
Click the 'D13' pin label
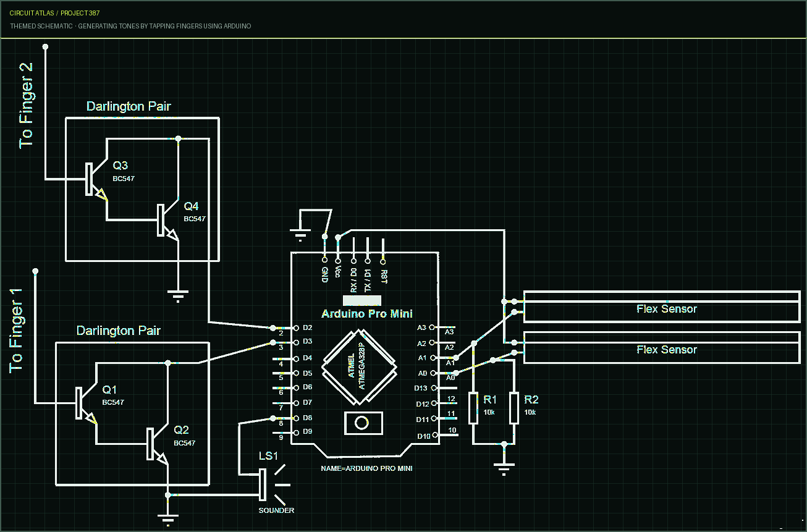[x=421, y=388]
